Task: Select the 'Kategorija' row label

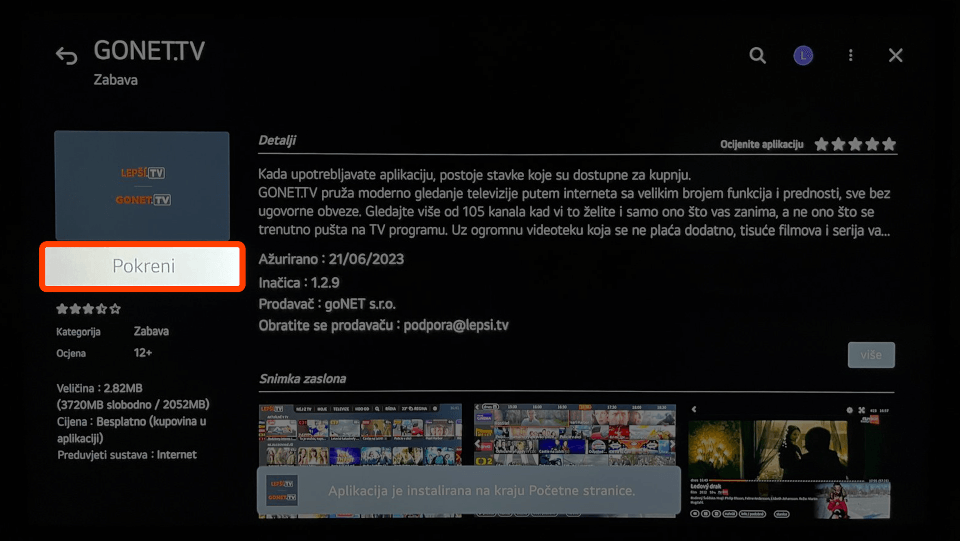Action: coord(78,332)
